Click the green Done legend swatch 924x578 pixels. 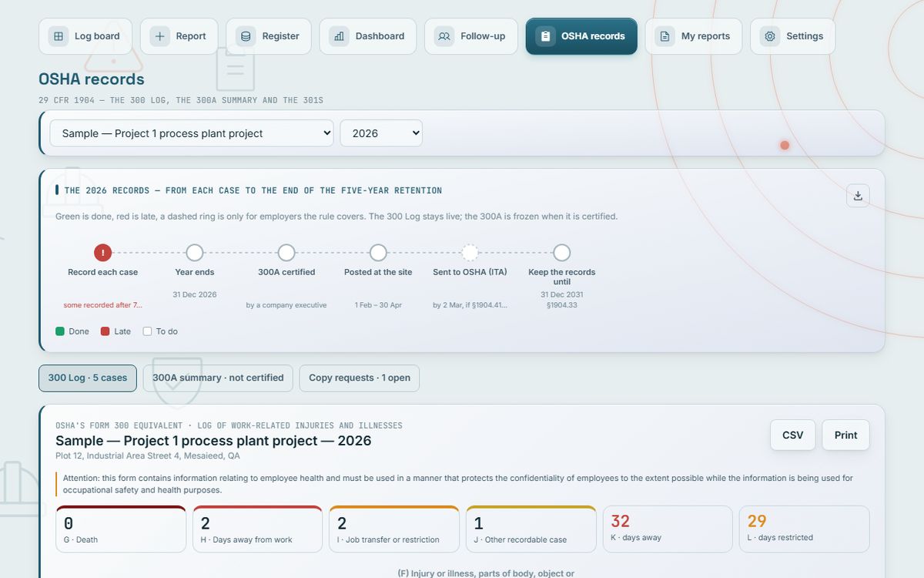60,331
